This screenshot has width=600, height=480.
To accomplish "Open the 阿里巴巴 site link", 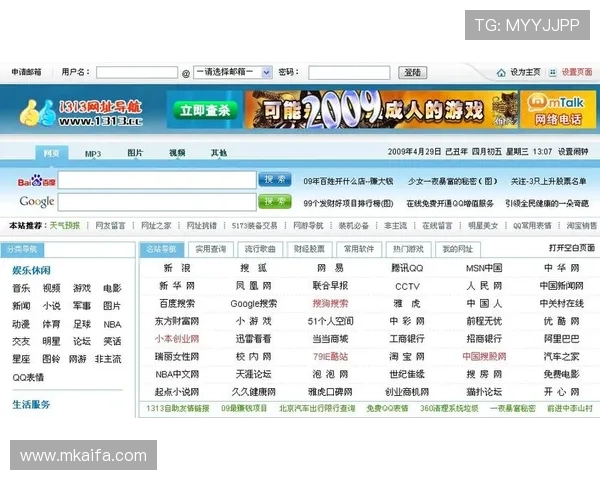I will coord(561,339).
